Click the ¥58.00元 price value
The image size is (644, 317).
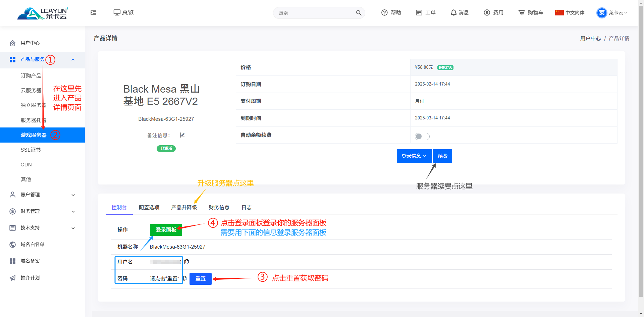point(424,67)
